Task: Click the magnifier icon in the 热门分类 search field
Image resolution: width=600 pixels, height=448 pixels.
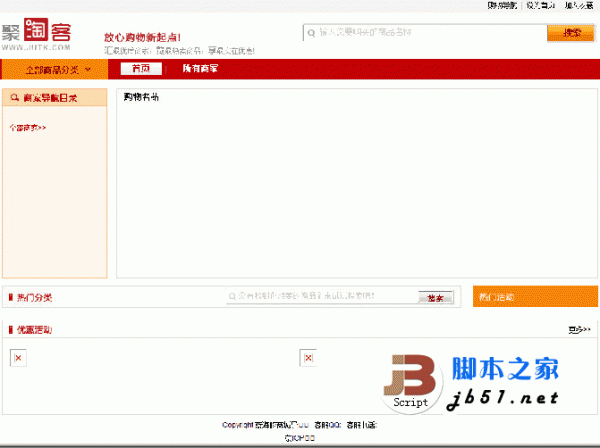Action: coord(232,296)
